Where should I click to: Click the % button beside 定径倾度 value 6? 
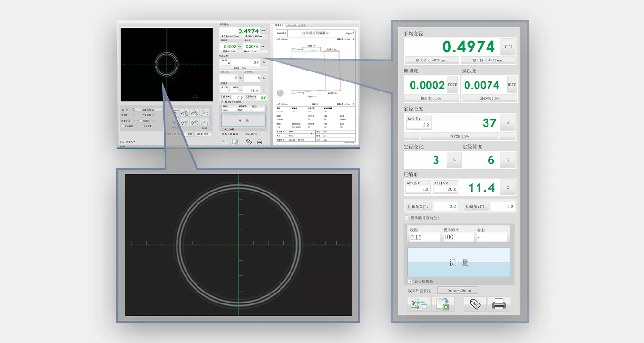click(508, 160)
